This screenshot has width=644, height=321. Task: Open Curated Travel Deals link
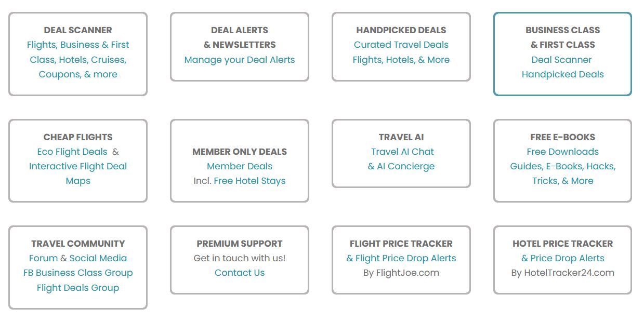pos(401,45)
